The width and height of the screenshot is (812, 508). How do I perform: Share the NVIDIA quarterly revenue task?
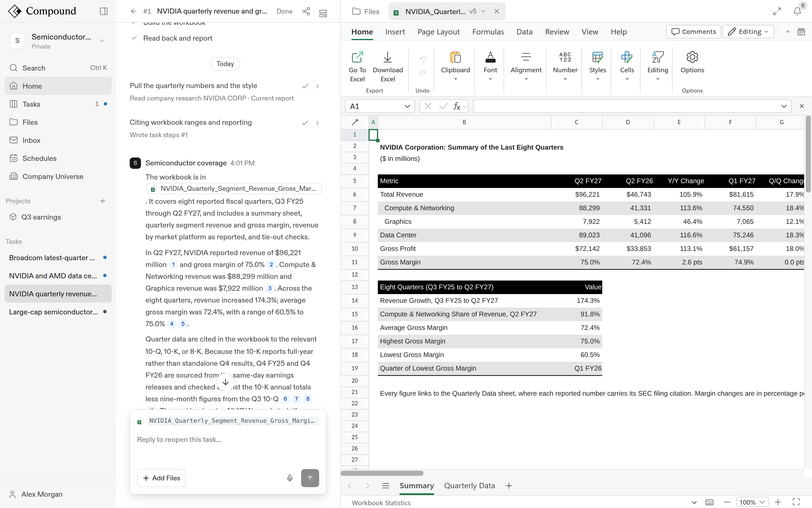[306, 11]
